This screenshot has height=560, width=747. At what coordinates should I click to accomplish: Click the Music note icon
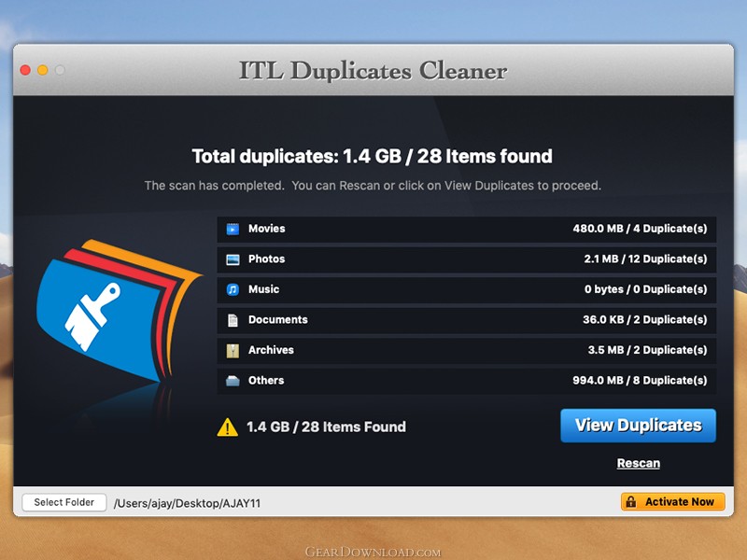[233, 289]
